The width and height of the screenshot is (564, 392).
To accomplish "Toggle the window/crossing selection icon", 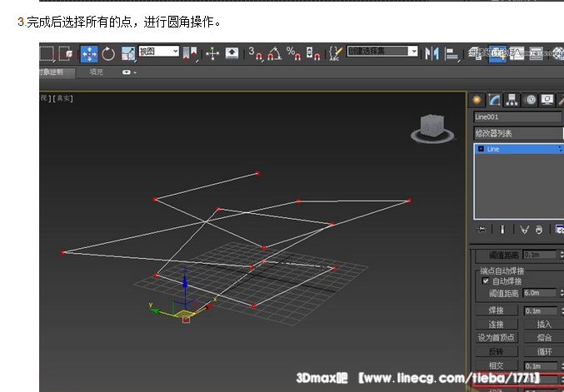I will 66,54.
